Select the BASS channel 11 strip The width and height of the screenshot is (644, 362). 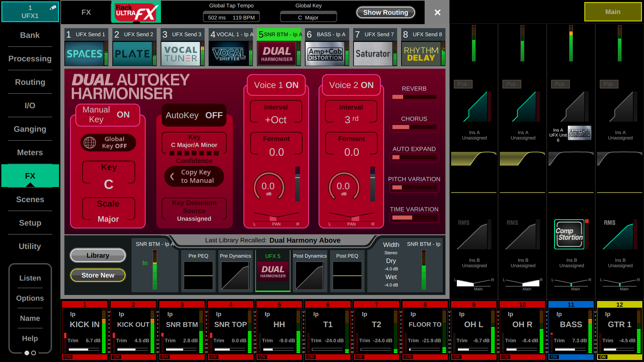click(x=571, y=324)
